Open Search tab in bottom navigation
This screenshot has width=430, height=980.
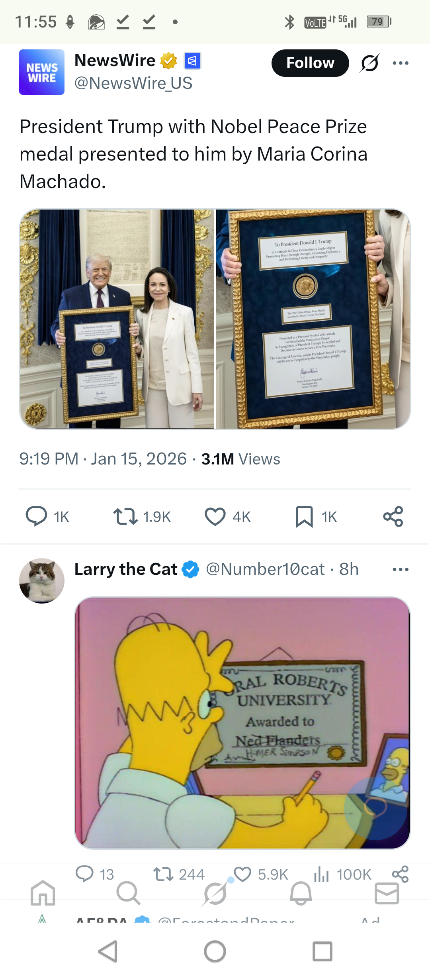coord(128,893)
